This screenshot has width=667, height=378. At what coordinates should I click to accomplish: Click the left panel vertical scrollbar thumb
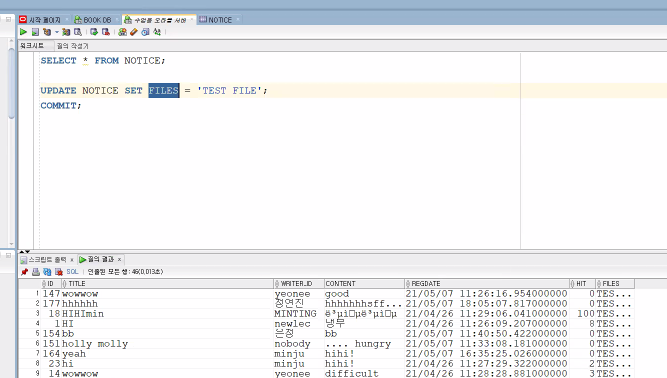(x=11, y=83)
